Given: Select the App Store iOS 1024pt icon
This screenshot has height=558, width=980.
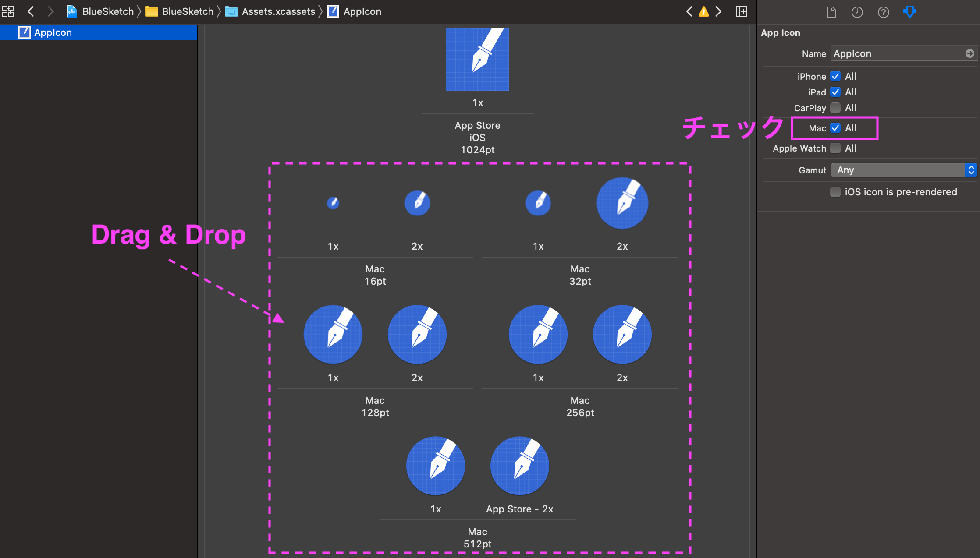Looking at the screenshot, I should (477, 60).
